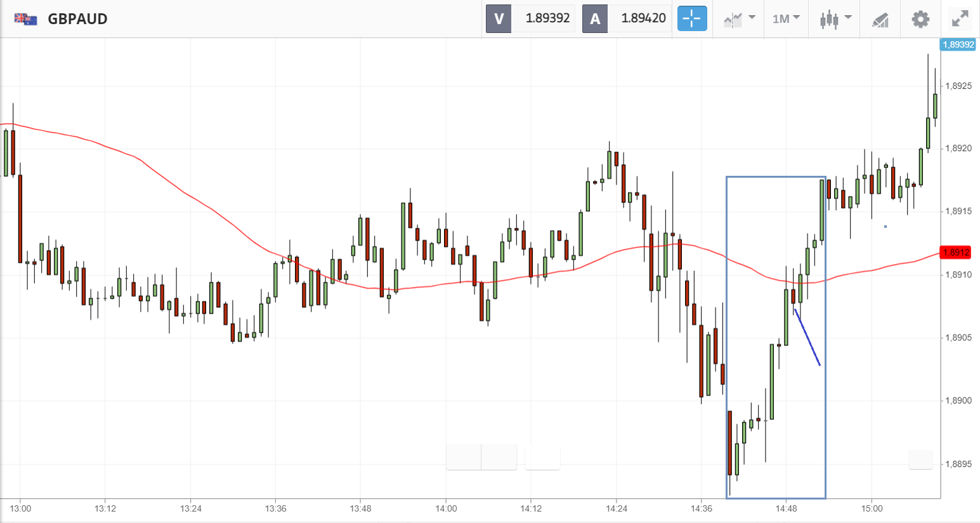Click the blue current price tag on price axis
The width and height of the screenshot is (980, 523).
pyautogui.click(x=958, y=44)
